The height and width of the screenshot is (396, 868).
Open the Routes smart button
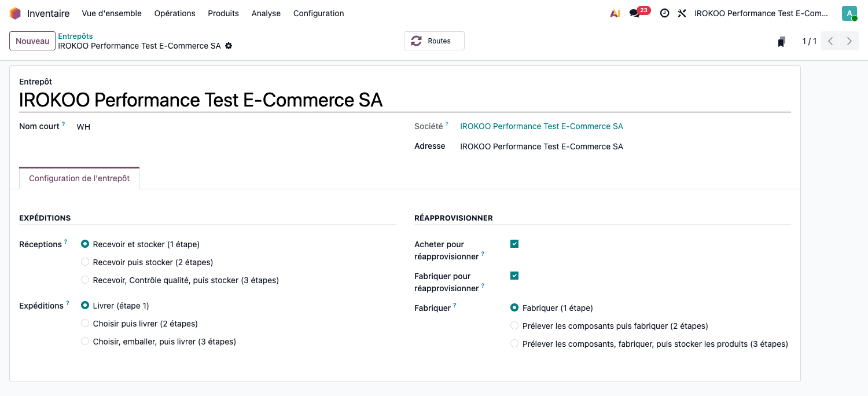pos(434,41)
